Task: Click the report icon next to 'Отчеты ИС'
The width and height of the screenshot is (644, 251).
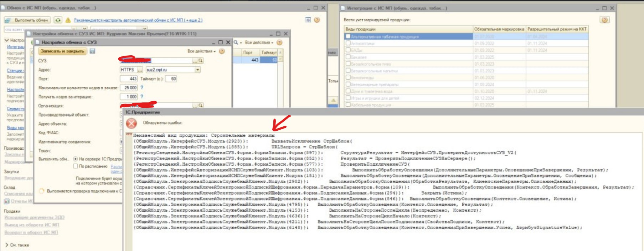Action: pos(6,201)
